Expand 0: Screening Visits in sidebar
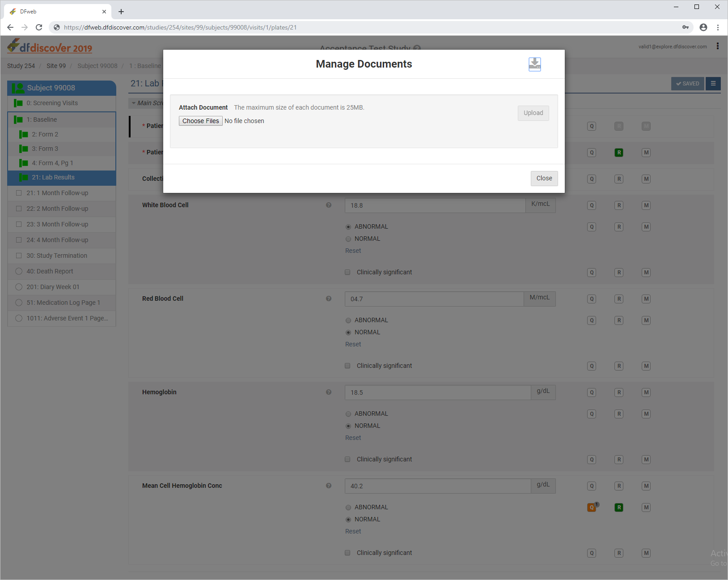 click(52, 103)
